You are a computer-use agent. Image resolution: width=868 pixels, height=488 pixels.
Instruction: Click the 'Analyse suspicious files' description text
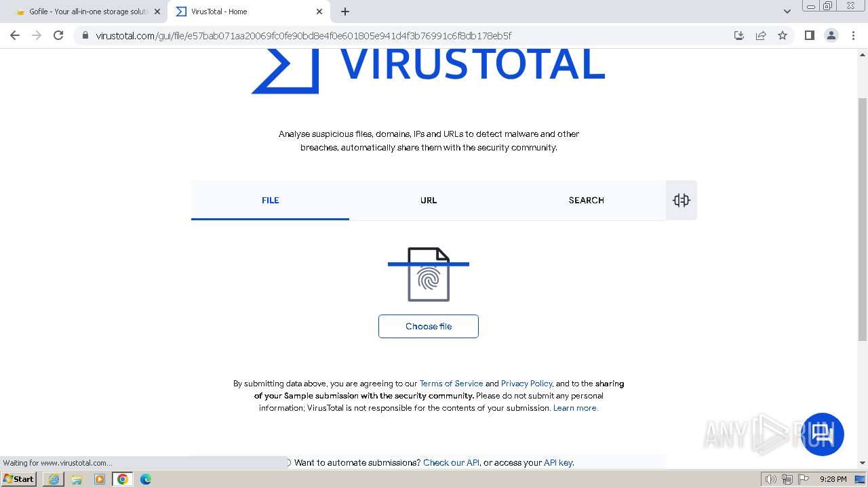(429, 141)
